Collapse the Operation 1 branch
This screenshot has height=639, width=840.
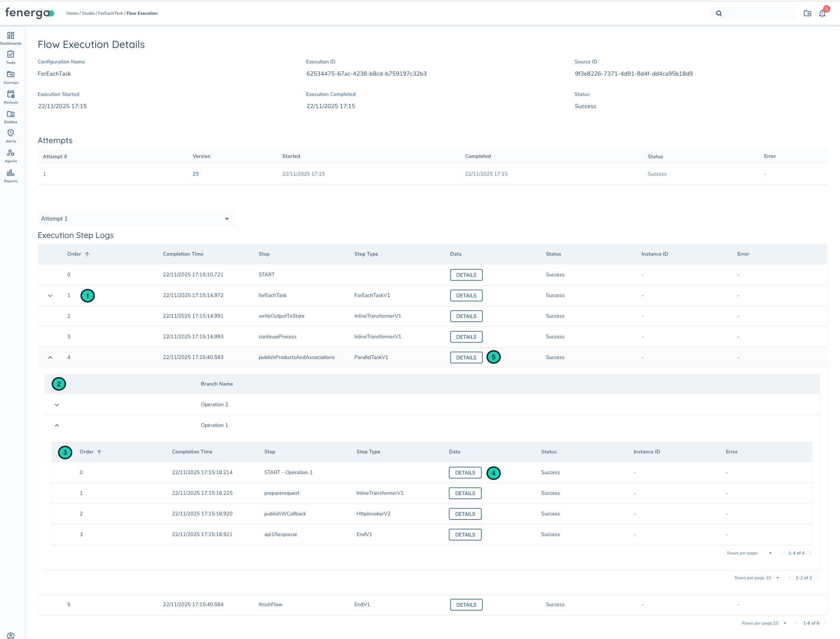(x=57, y=425)
